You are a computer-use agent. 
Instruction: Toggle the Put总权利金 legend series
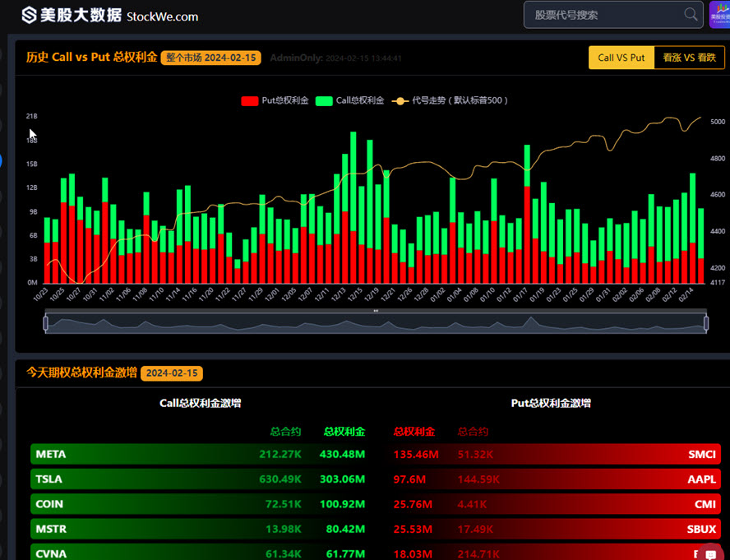[x=275, y=100]
